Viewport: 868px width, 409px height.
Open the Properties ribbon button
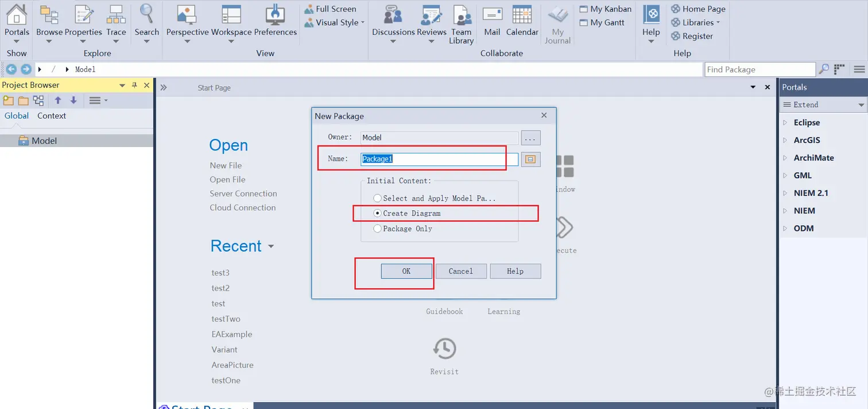(83, 23)
